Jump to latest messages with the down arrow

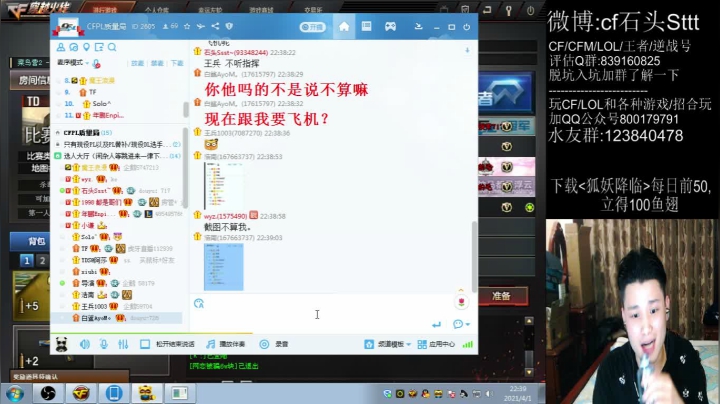click(x=467, y=50)
